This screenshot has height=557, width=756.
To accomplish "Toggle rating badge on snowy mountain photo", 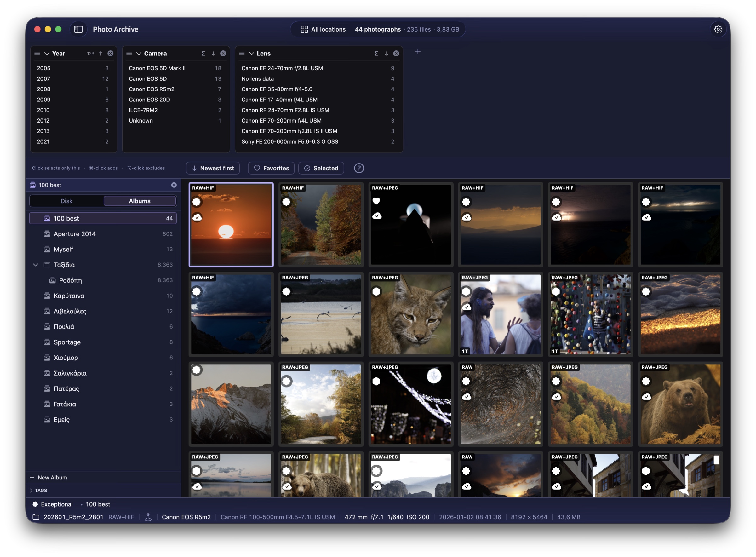I will 197,370.
